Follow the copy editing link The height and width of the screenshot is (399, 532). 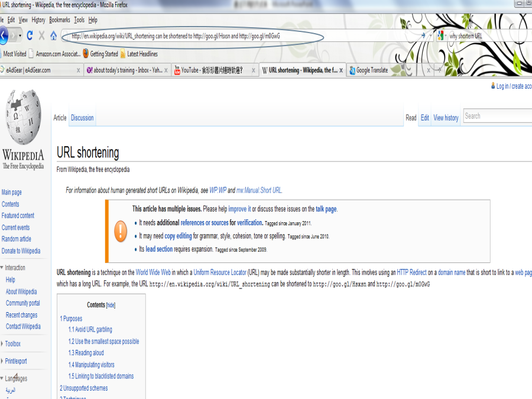tap(178, 236)
